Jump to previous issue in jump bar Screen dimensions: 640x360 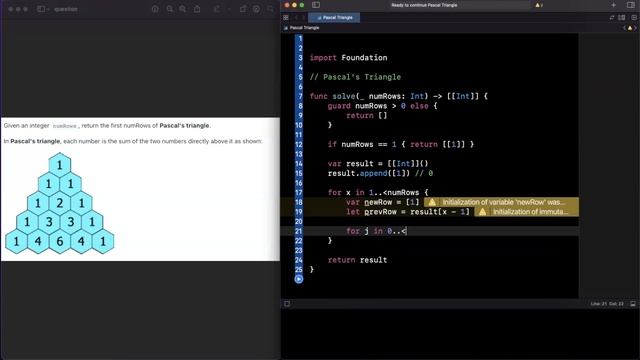pyautogui.click(x=624, y=28)
